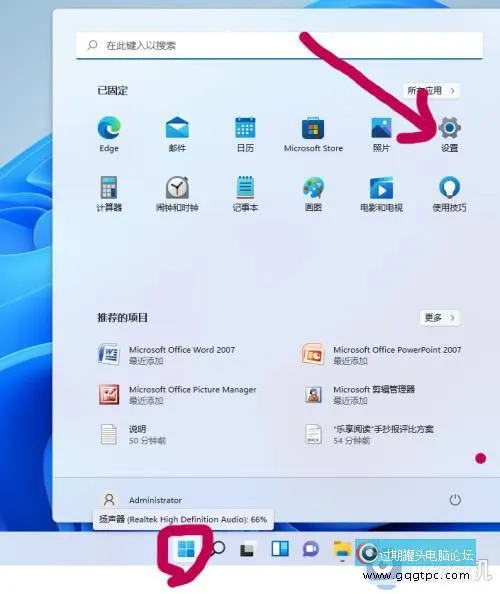Open the 邮件 mail app
The height and width of the screenshot is (594, 500).
point(177,134)
